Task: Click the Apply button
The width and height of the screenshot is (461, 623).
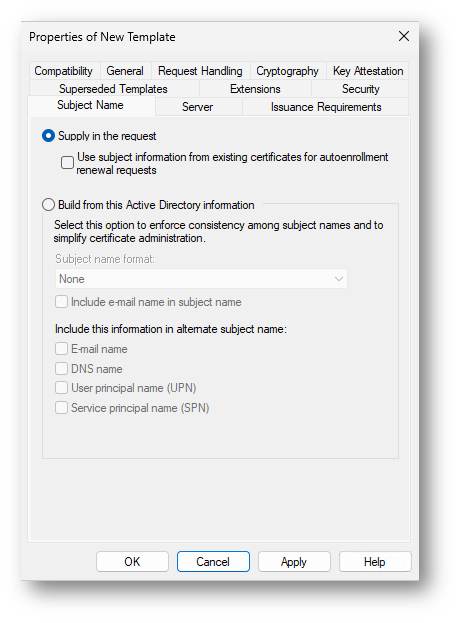Action: (x=294, y=561)
